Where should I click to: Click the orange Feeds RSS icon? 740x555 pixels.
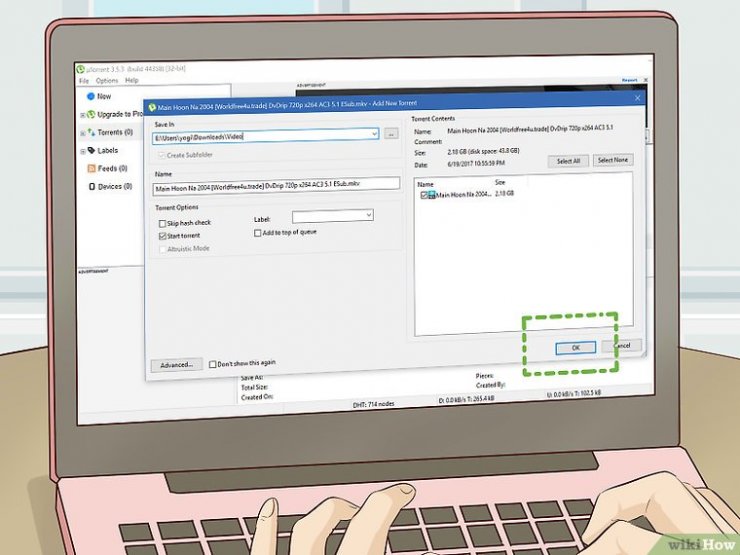coord(92,168)
